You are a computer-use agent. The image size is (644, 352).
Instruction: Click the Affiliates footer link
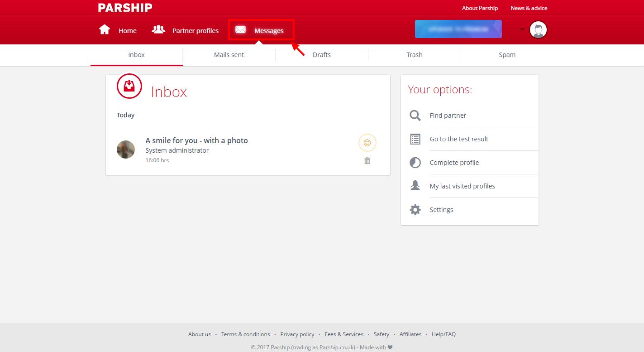coord(410,334)
